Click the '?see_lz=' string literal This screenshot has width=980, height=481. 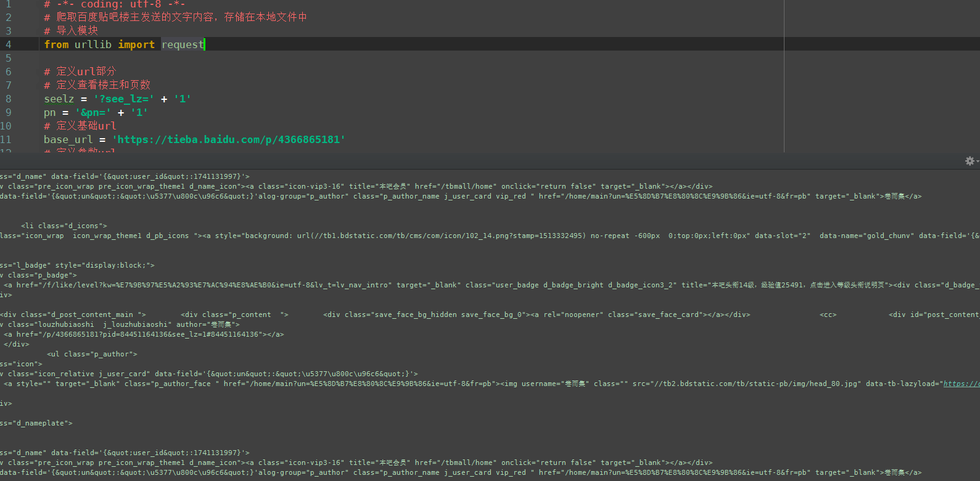point(124,99)
